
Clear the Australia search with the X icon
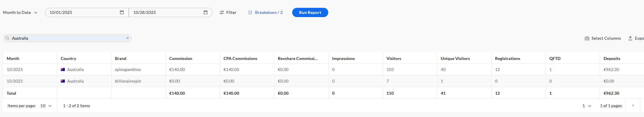(x=128, y=38)
